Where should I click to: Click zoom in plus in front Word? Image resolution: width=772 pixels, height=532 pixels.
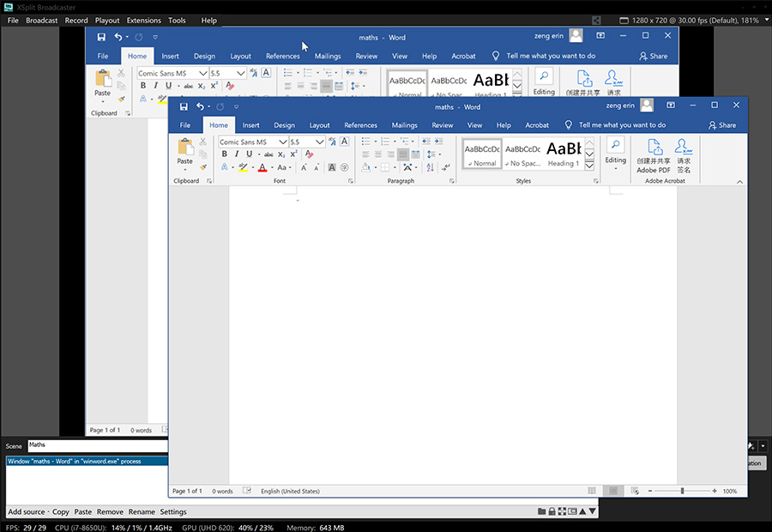pos(715,491)
